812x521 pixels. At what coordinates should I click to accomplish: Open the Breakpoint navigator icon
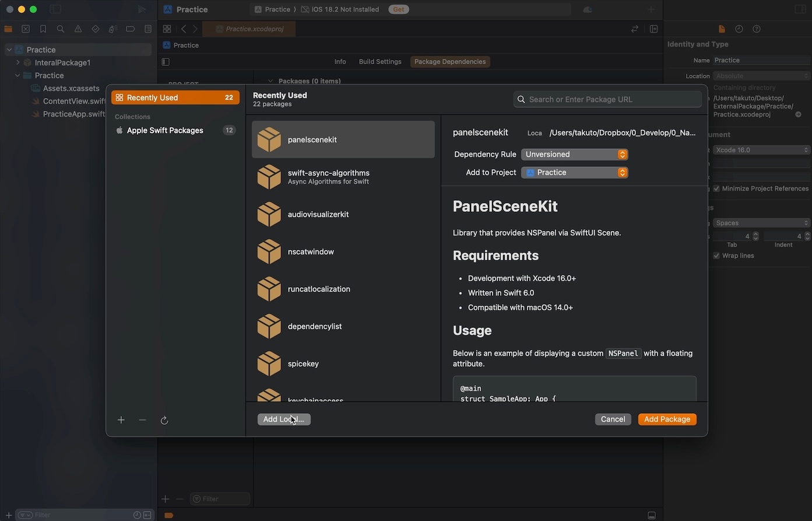coord(131,29)
